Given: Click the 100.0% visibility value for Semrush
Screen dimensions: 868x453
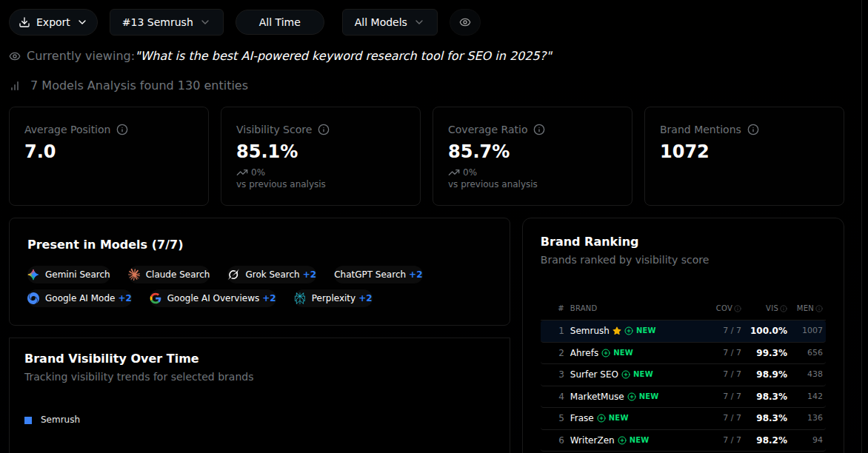Looking at the screenshot, I should pos(769,331).
